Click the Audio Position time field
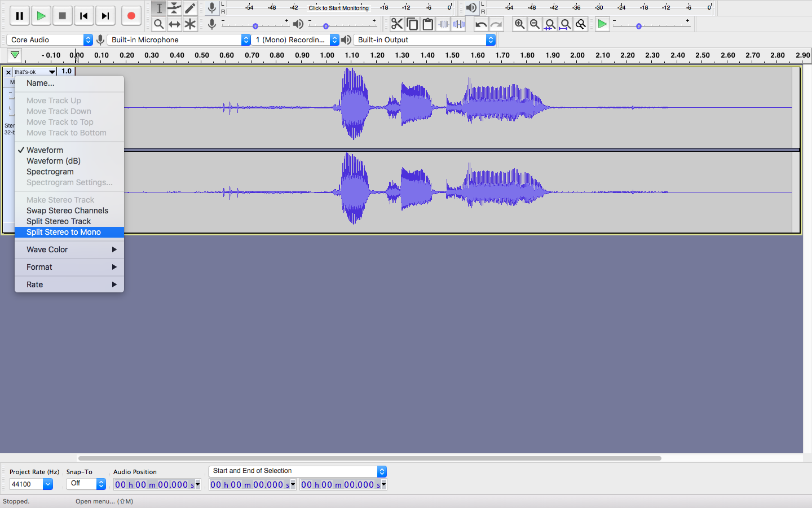Screen dimensions: 812x508 (x=157, y=484)
